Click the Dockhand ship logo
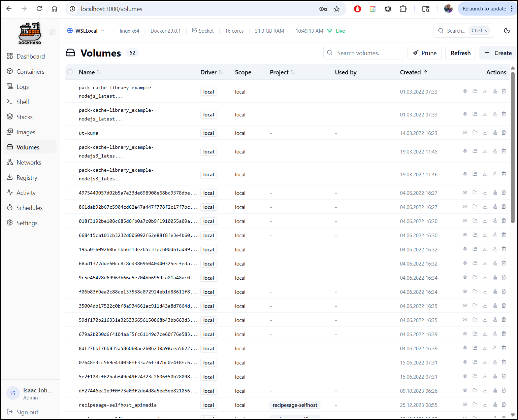The width and height of the screenshot is (518, 420). pyautogui.click(x=30, y=33)
